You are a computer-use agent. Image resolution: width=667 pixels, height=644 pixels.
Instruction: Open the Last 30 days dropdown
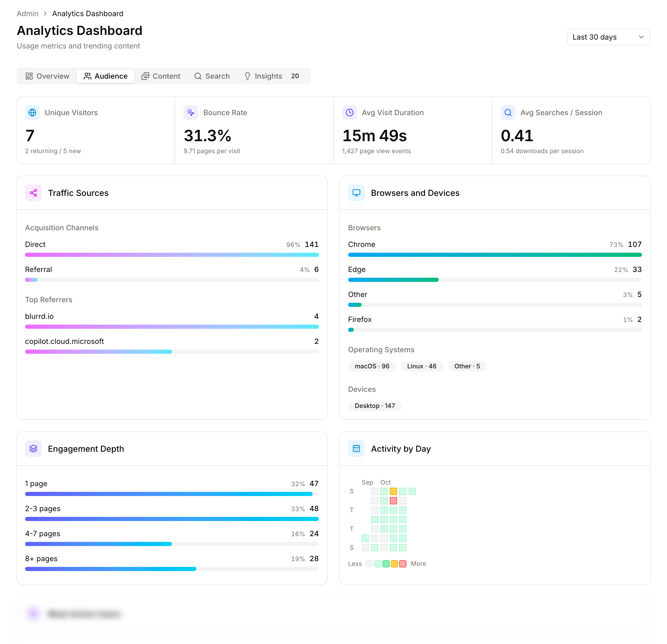(608, 37)
